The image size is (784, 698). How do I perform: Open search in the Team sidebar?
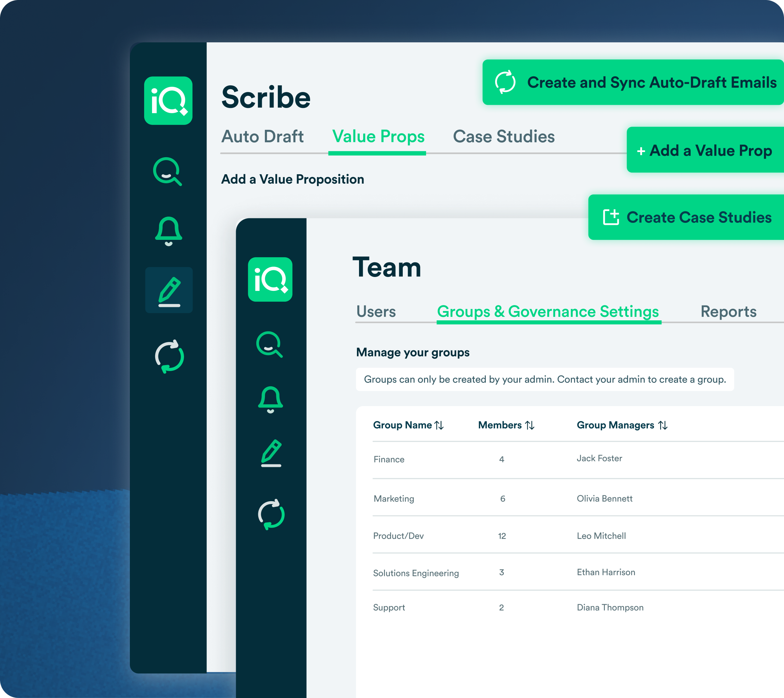(x=269, y=344)
